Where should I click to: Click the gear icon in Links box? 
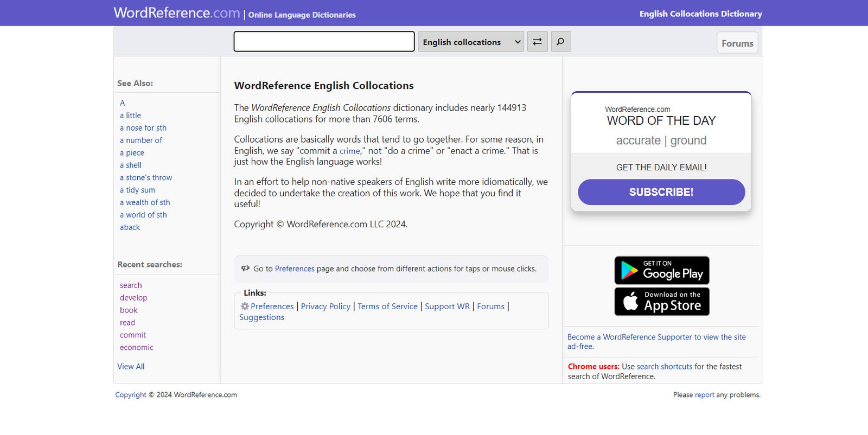245,306
